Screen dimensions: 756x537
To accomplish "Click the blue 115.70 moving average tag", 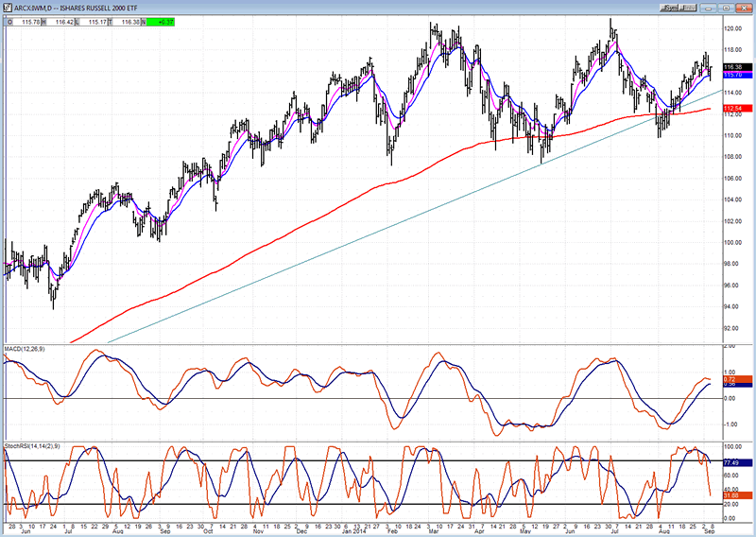I will [x=731, y=74].
